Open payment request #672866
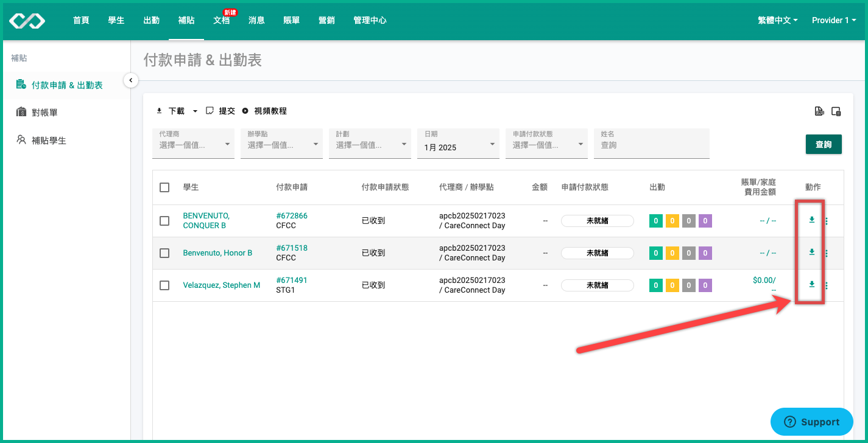This screenshot has height=443, width=868. [292, 216]
